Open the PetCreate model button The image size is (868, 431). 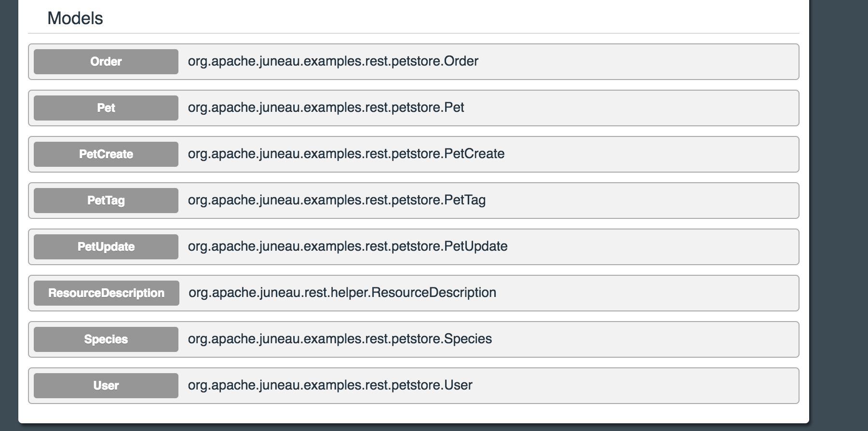coord(106,154)
